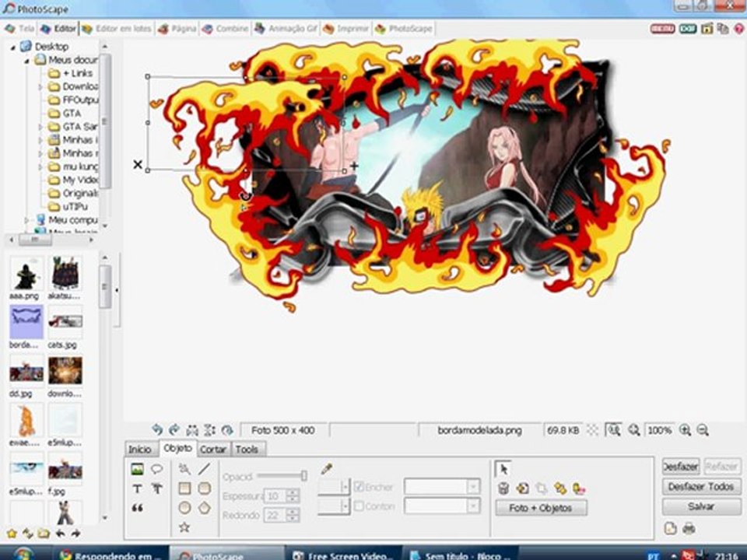Flip image vertically icon
This screenshot has height=560, width=747.
point(209,430)
